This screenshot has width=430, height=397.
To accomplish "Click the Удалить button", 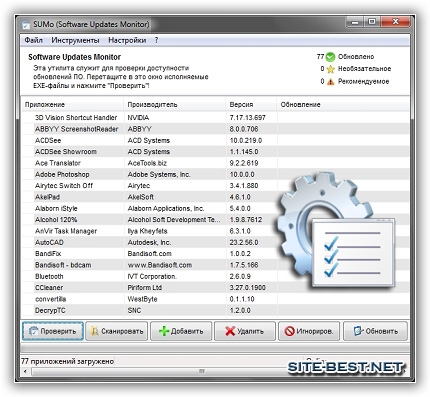I will pos(245,331).
